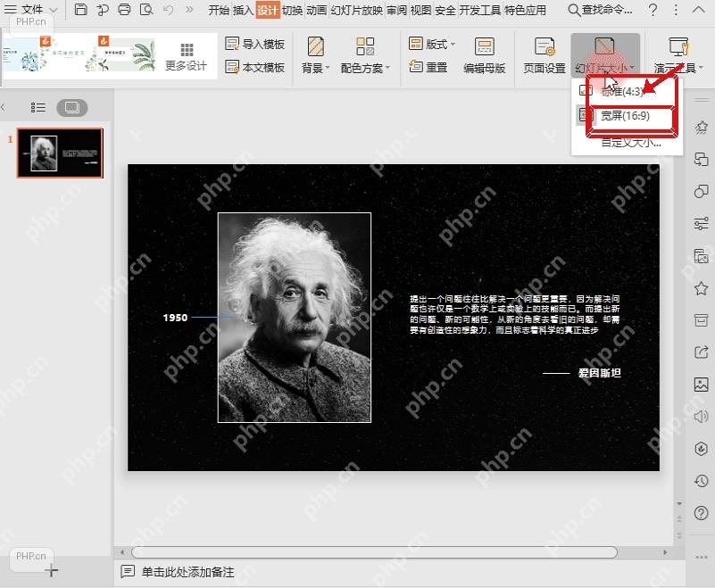Expand the 文件 dropdown arrow

coord(54,10)
